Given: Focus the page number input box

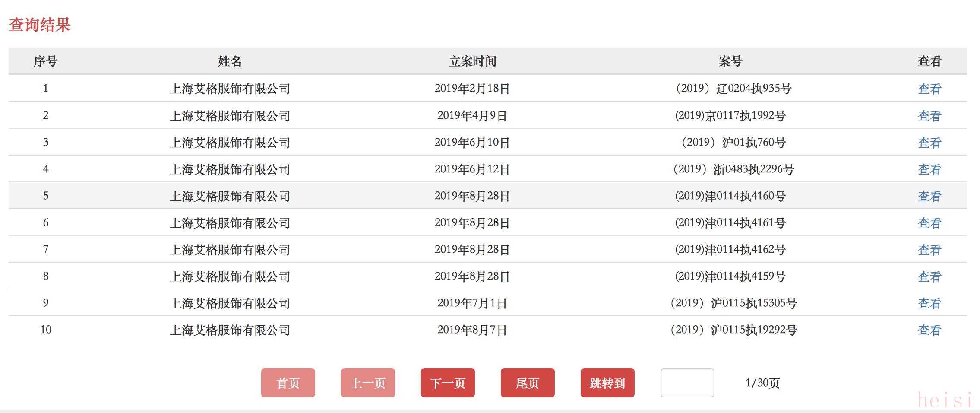Looking at the screenshot, I should click(687, 383).
